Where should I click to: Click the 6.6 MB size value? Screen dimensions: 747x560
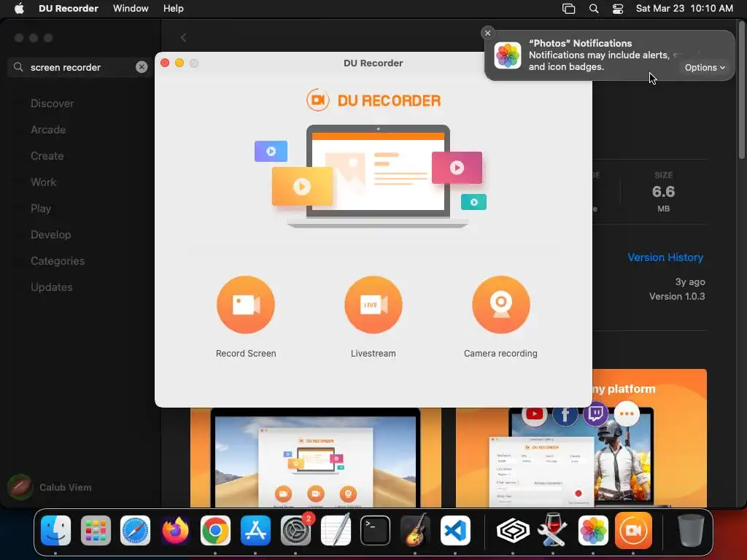(663, 192)
